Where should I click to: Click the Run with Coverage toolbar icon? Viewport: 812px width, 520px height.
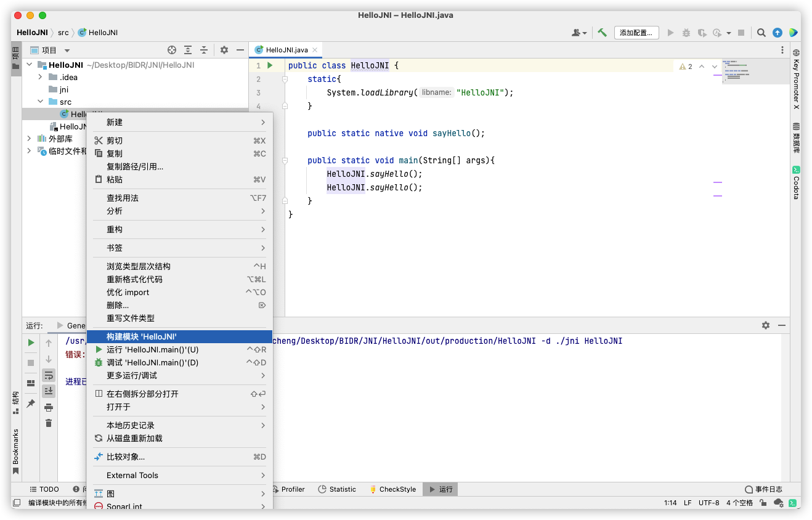(x=701, y=33)
